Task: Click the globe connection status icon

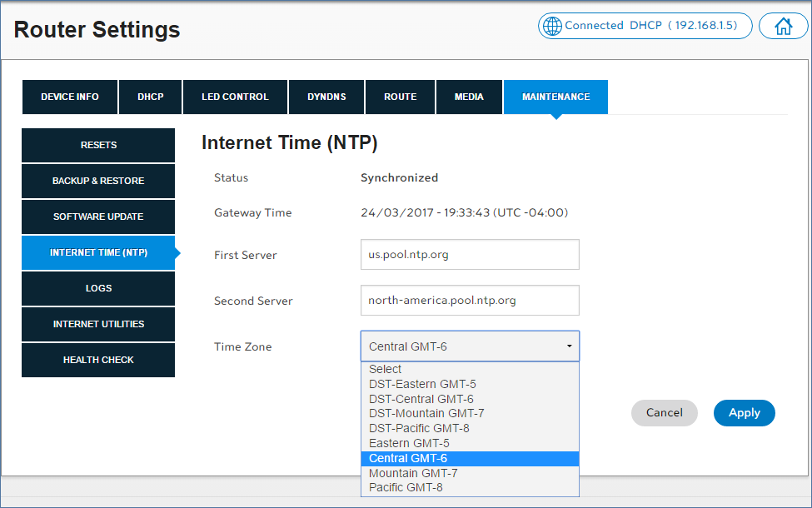Action: click(x=551, y=26)
